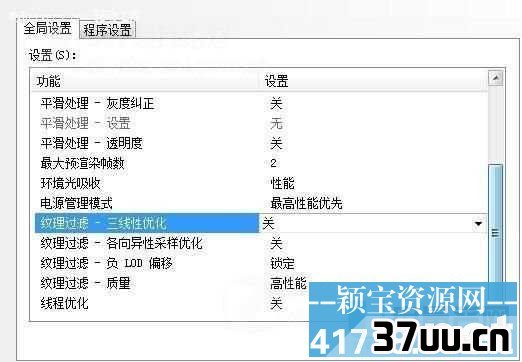This screenshot has height=362, width=522.
Task: Click the value 2 for 最大预渲染帧数
Action: (x=273, y=163)
